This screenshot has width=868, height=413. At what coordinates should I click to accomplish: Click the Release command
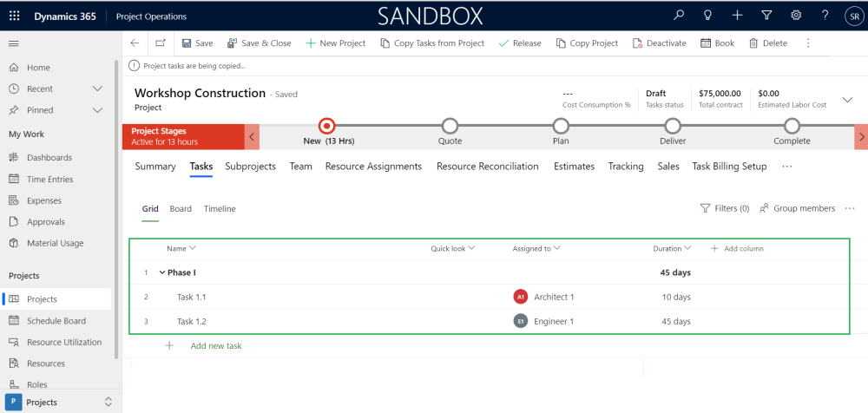pyautogui.click(x=520, y=43)
